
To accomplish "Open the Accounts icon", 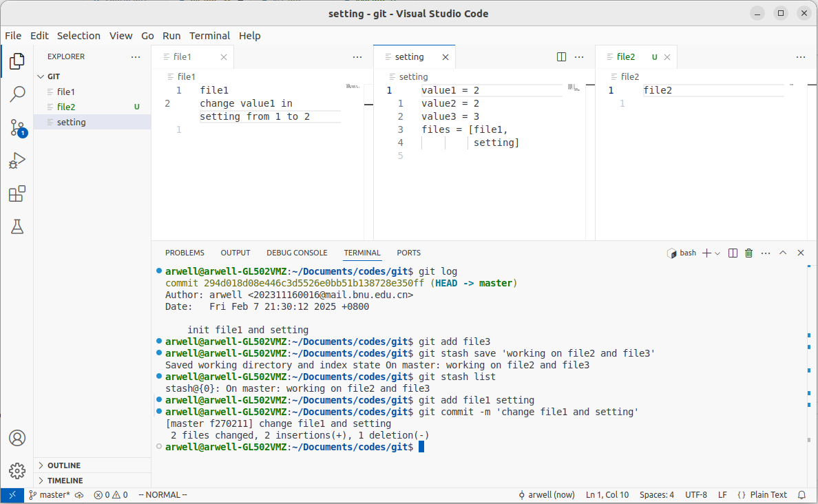I will point(17,438).
